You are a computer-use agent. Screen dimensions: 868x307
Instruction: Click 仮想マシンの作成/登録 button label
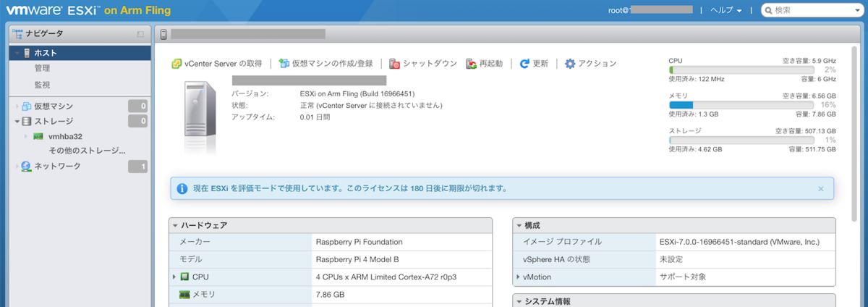click(x=333, y=64)
